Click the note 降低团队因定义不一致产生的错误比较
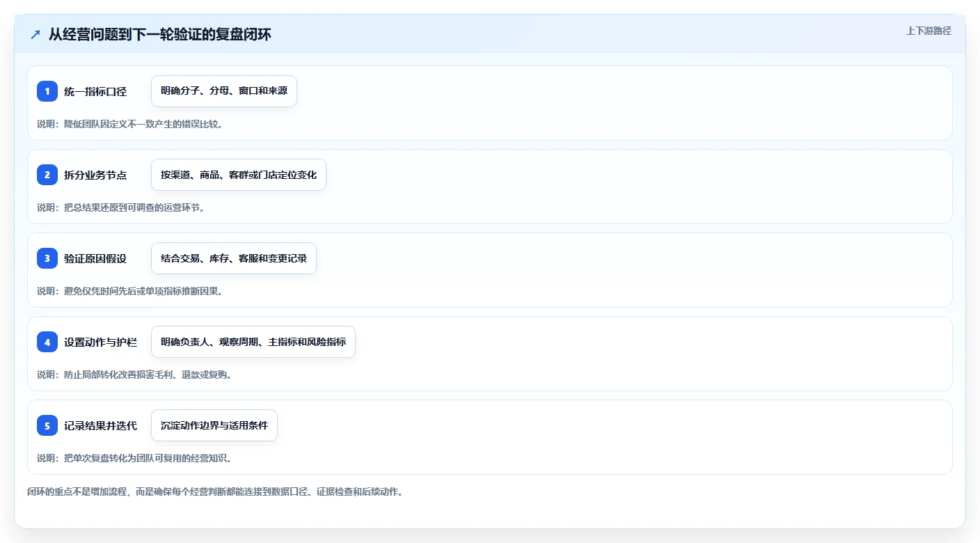 (143, 124)
